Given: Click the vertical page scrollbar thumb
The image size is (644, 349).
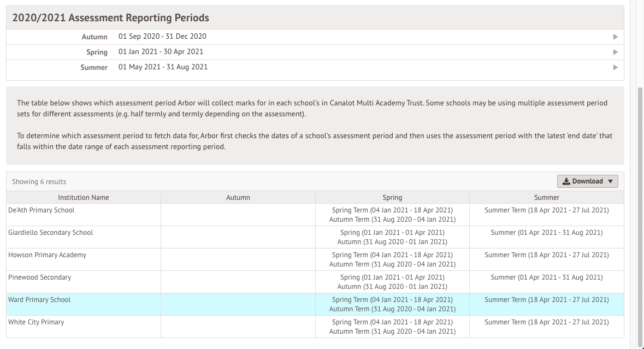Looking at the screenshot, I should (640, 217).
